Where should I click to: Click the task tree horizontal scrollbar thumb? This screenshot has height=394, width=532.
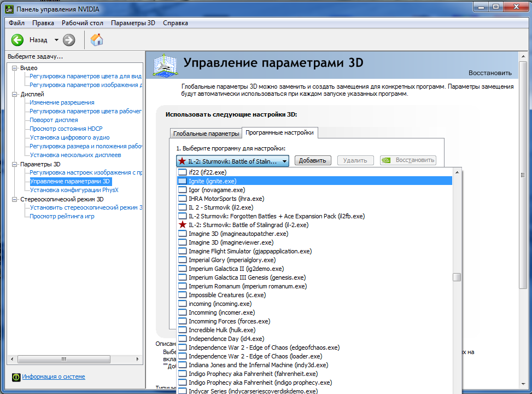tap(64, 359)
